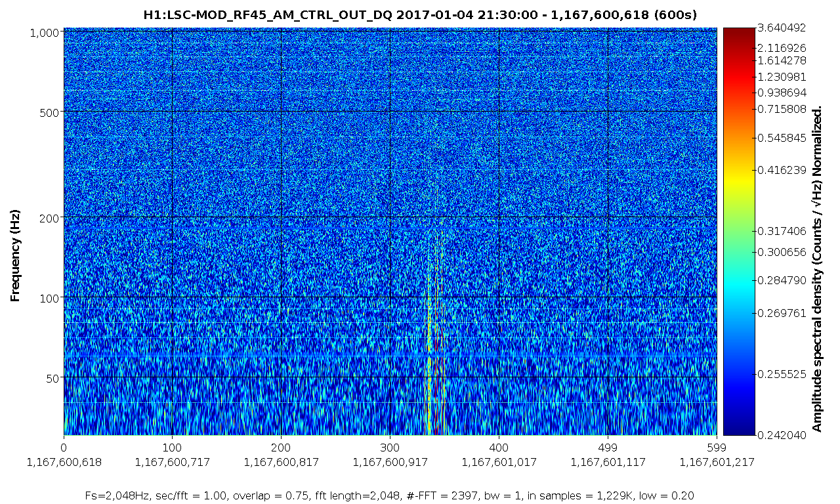The image size is (840, 504).
Task: Click the colorbar minimum value 0.242040
Action: point(781,434)
